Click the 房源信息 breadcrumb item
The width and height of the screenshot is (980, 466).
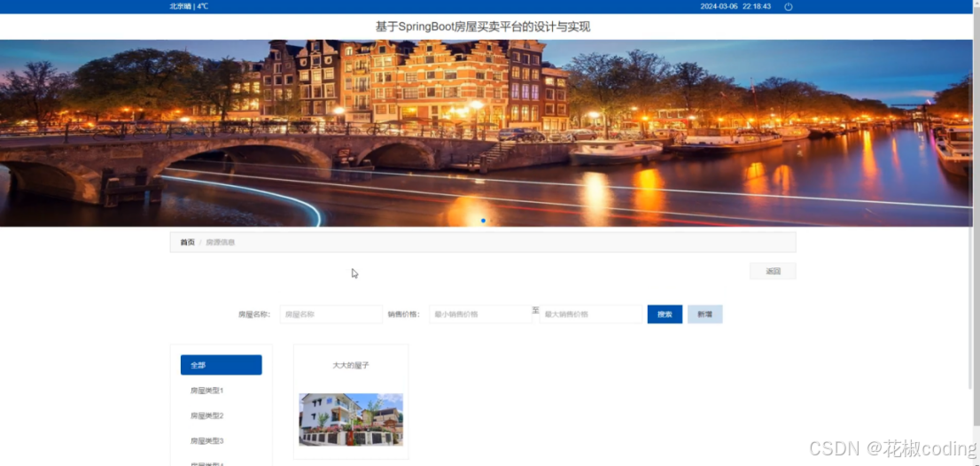(x=220, y=243)
